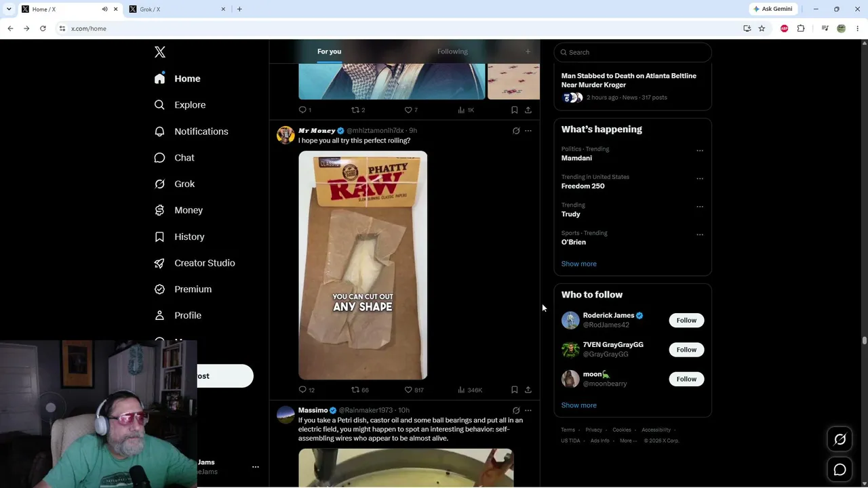The width and height of the screenshot is (868, 488).
Task: Switch to the Following timeline tab
Action: tap(452, 52)
